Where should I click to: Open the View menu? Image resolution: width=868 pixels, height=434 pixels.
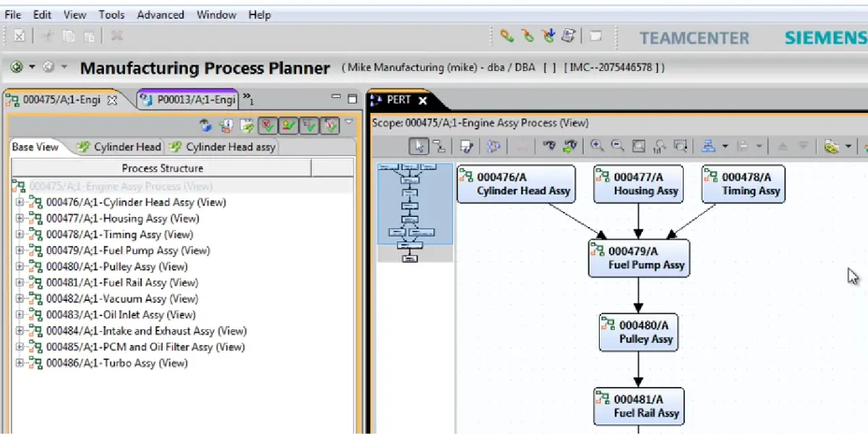pos(75,14)
